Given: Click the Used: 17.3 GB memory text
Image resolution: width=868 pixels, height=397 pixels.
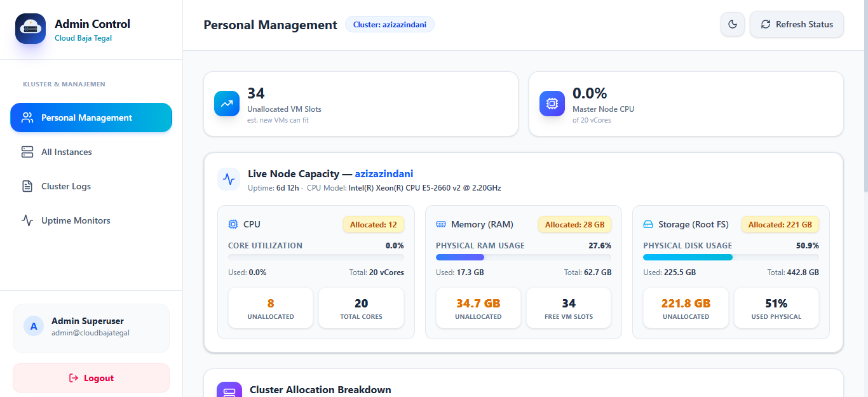Looking at the screenshot, I should pos(460,272).
